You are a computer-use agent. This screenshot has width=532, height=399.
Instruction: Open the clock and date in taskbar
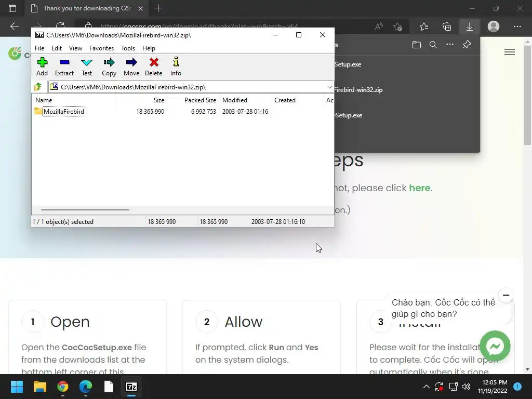(493, 387)
